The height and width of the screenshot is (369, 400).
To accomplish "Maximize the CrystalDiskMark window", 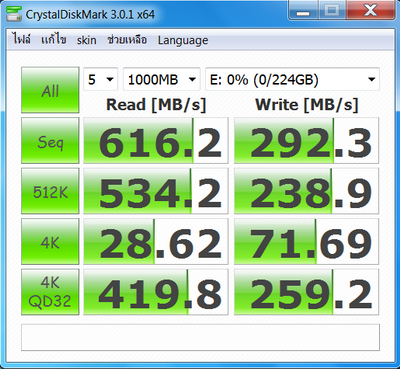I will pyautogui.click(x=331, y=11).
